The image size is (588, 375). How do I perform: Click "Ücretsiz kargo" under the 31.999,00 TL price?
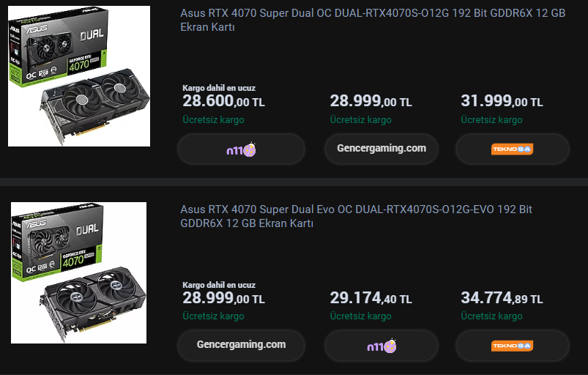tap(491, 120)
